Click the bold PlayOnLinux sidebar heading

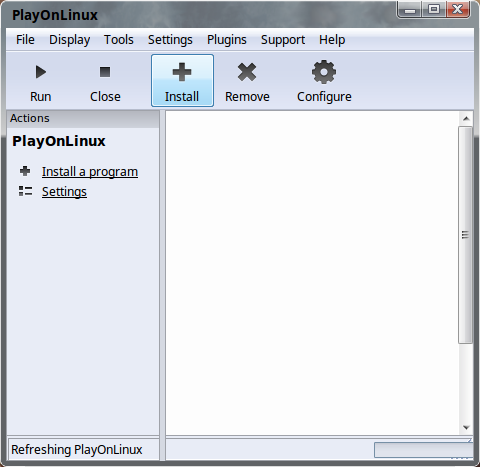(x=59, y=141)
